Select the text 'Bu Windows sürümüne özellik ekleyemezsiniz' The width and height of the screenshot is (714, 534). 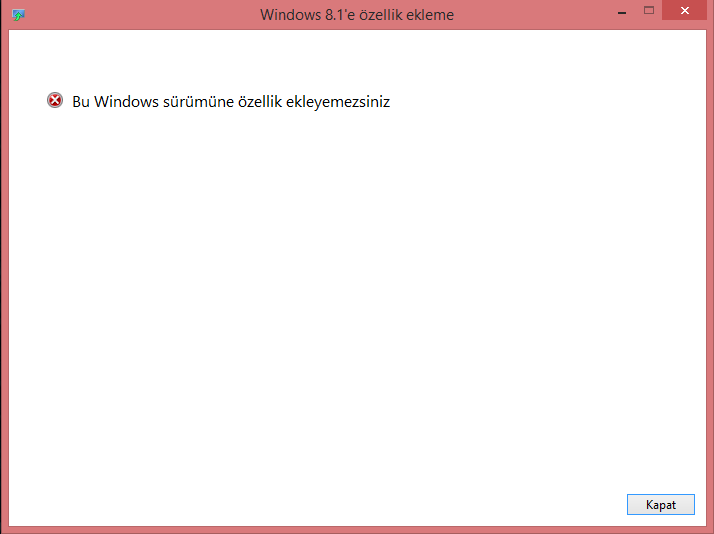coord(231,102)
